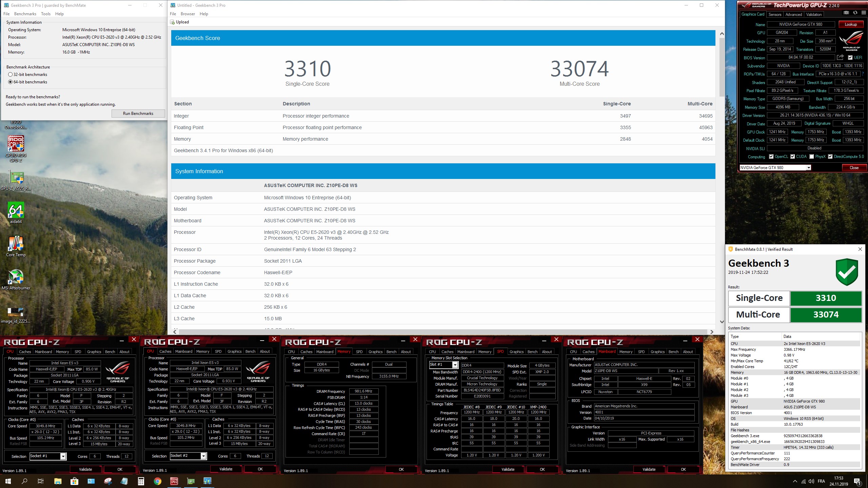Open CPUID ROG CPU-Z desktop icon
868x488 pixels.
(x=16, y=149)
